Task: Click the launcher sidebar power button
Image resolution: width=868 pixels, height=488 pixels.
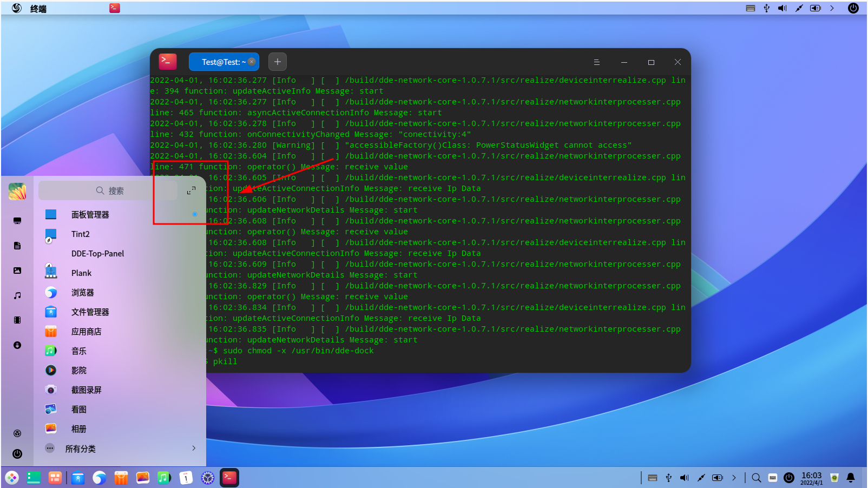Action: coord(17,454)
